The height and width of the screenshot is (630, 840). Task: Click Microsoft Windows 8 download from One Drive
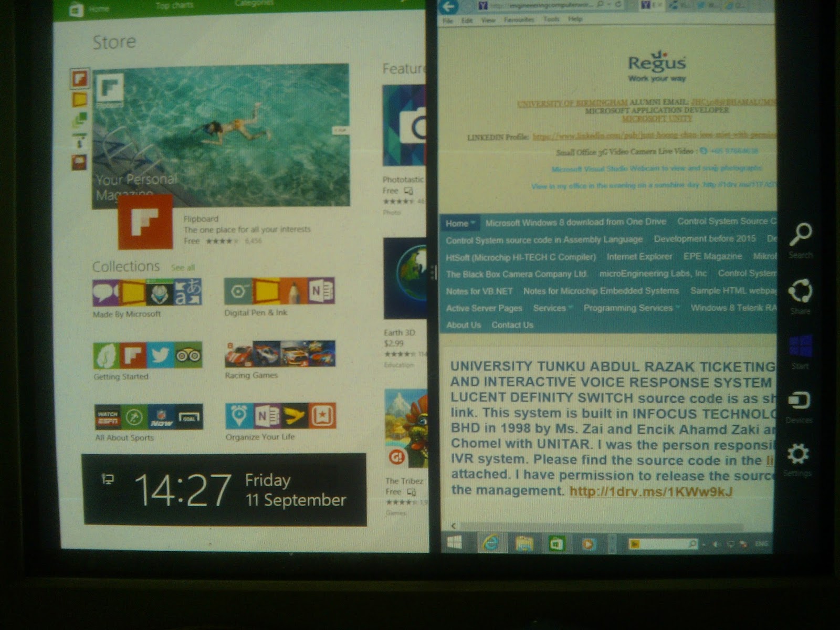(x=575, y=222)
